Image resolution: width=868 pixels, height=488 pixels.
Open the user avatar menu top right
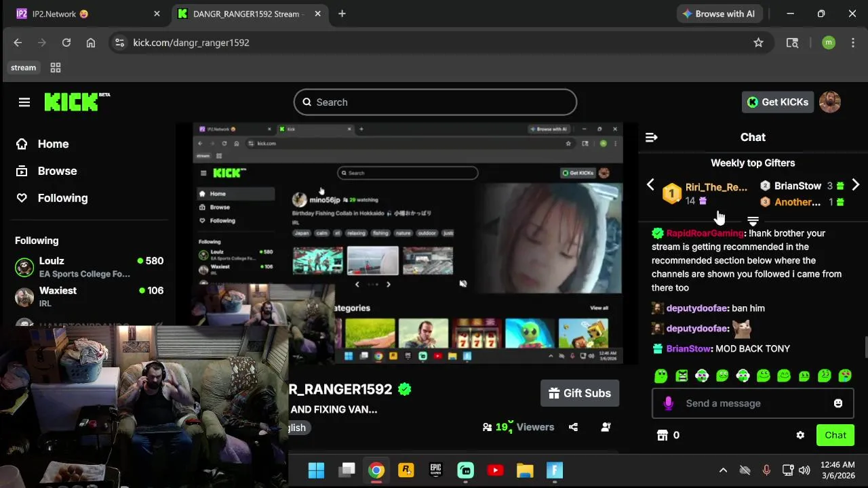click(830, 102)
